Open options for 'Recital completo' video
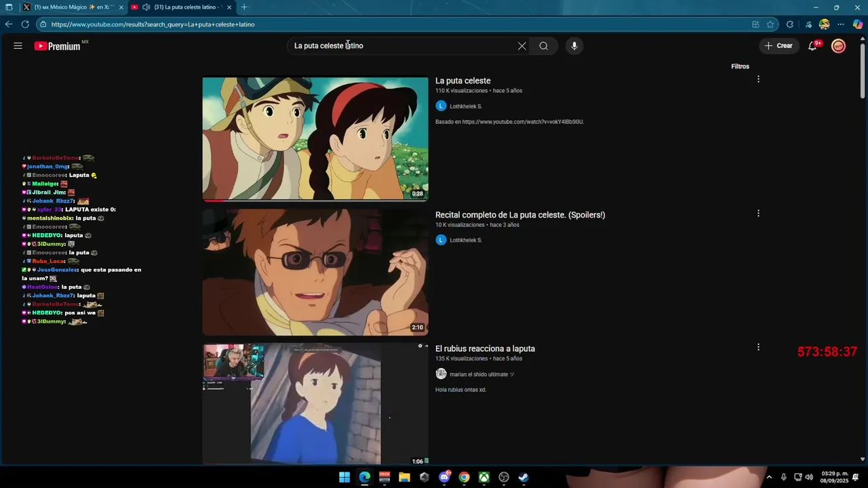The width and height of the screenshot is (868, 488). (x=758, y=213)
